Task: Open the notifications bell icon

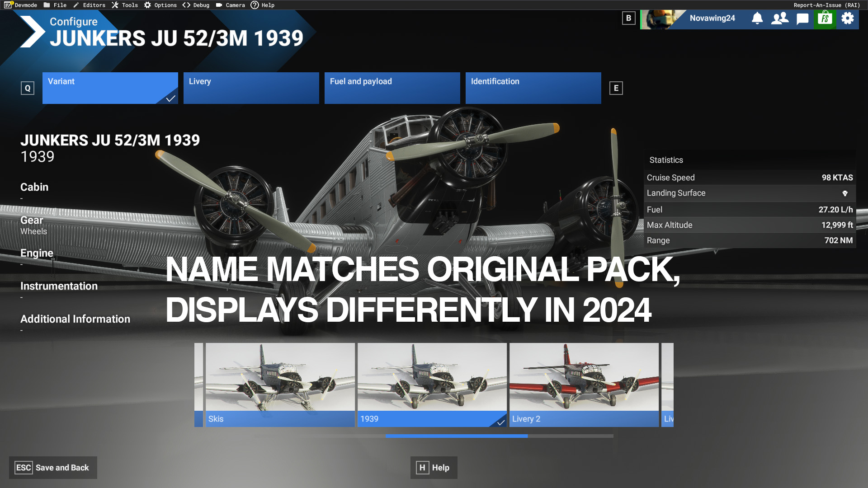Action: 757,19
